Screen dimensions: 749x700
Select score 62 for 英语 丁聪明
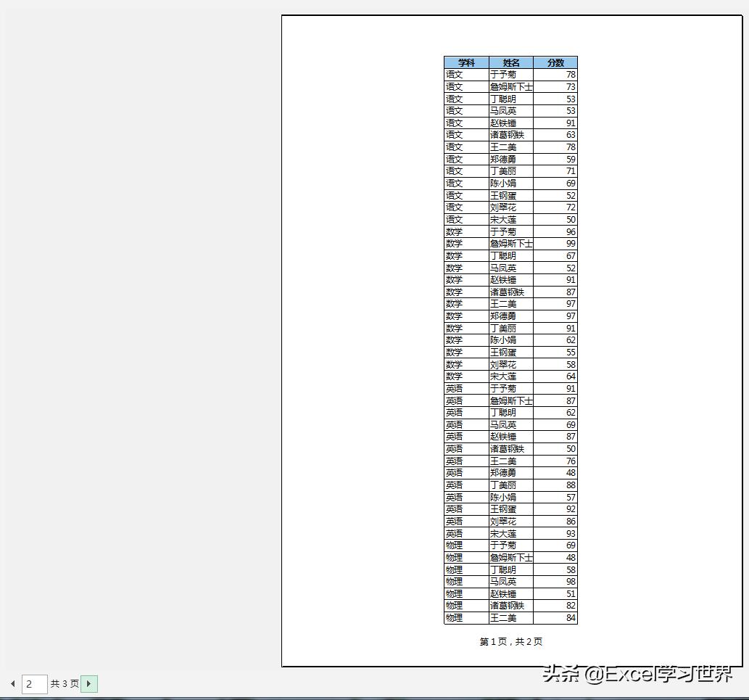coord(555,413)
